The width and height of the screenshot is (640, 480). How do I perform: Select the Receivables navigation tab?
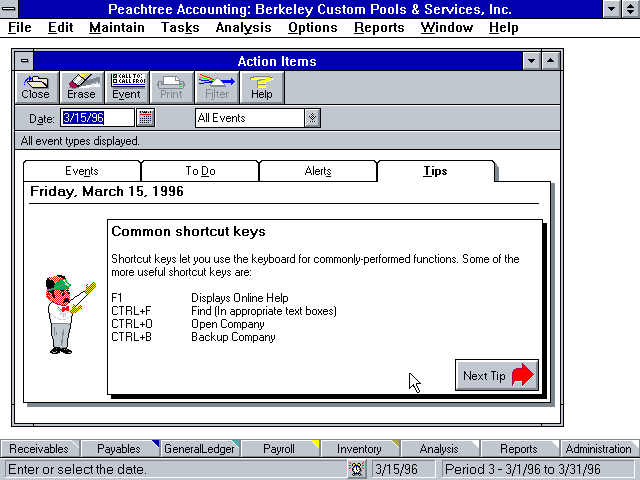click(x=39, y=449)
